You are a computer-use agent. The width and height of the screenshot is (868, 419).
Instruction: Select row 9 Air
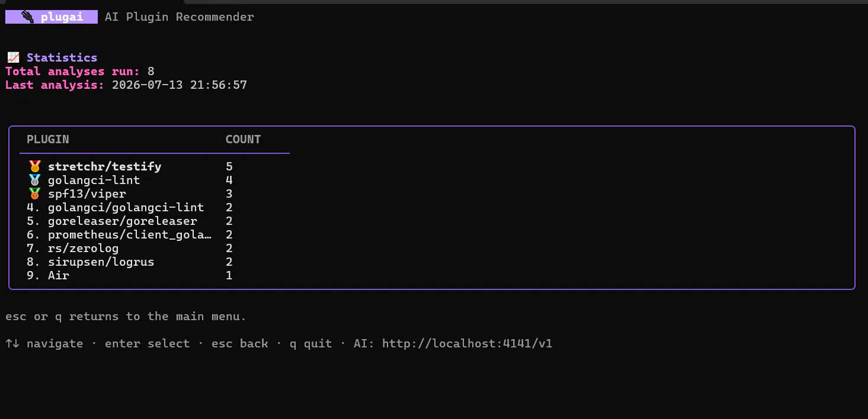click(48, 275)
